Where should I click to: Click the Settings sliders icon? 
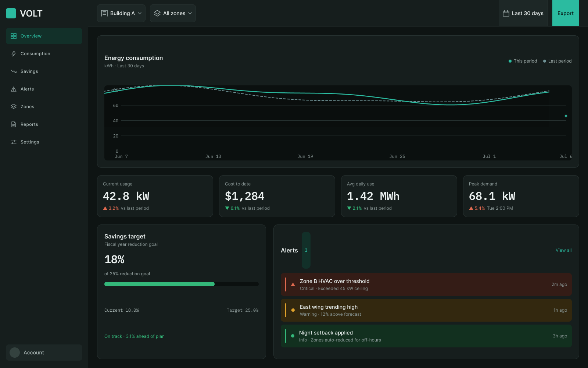14,142
